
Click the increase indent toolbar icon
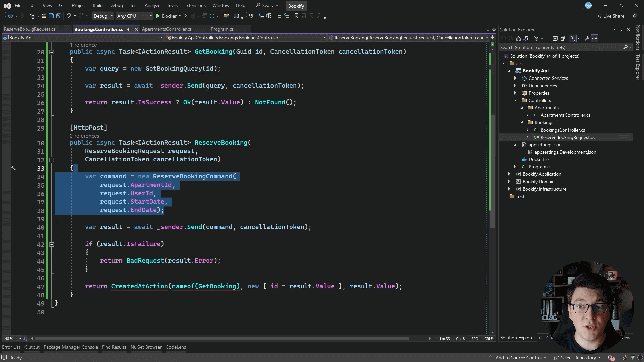(x=279, y=16)
